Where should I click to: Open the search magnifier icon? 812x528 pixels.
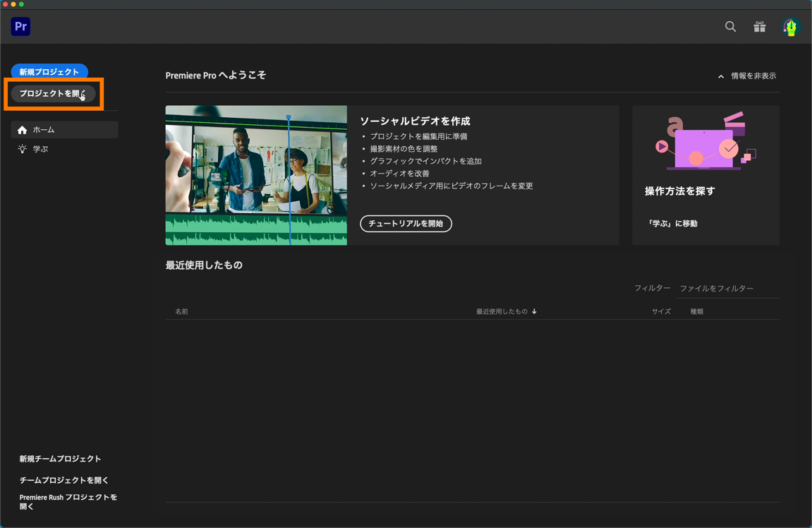coord(730,26)
